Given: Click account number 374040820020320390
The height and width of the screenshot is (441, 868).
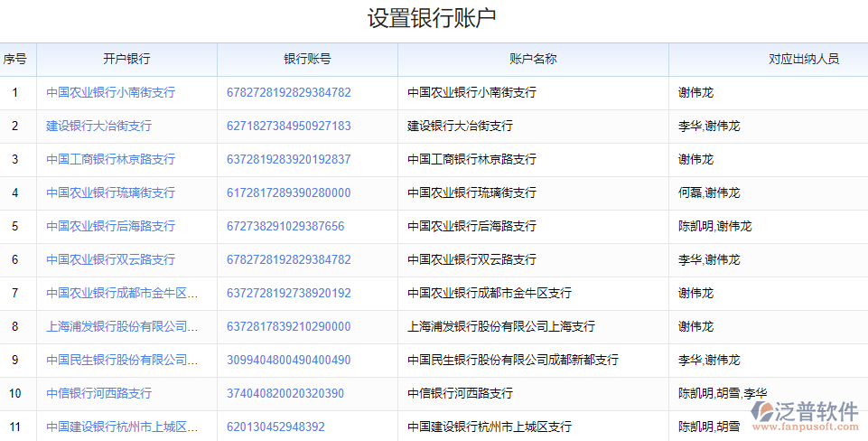Looking at the screenshot, I should pyautogui.click(x=285, y=393).
